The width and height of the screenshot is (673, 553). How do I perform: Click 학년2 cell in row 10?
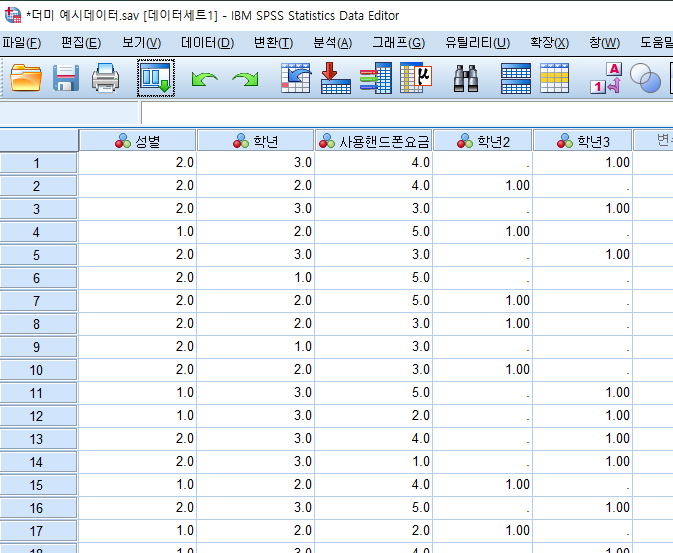click(x=483, y=370)
